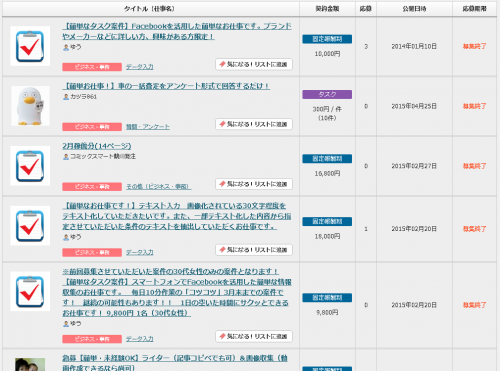
Task: Open the 30代女性 スマートフォン Facebook job title
Action: [x=177, y=292]
